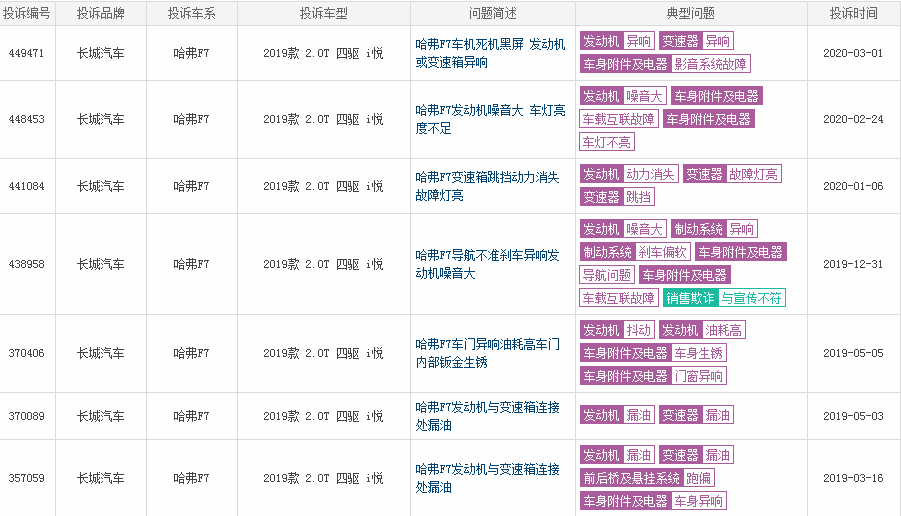Select complaint number 370406
Screen dimensions: 901x516
[x=26, y=353]
